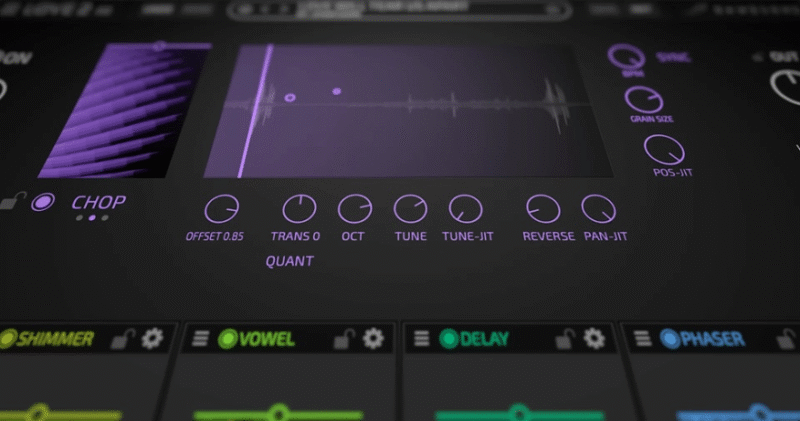Expand the Phaser module hamburger menu
This screenshot has height=421, width=800.
tap(642, 339)
